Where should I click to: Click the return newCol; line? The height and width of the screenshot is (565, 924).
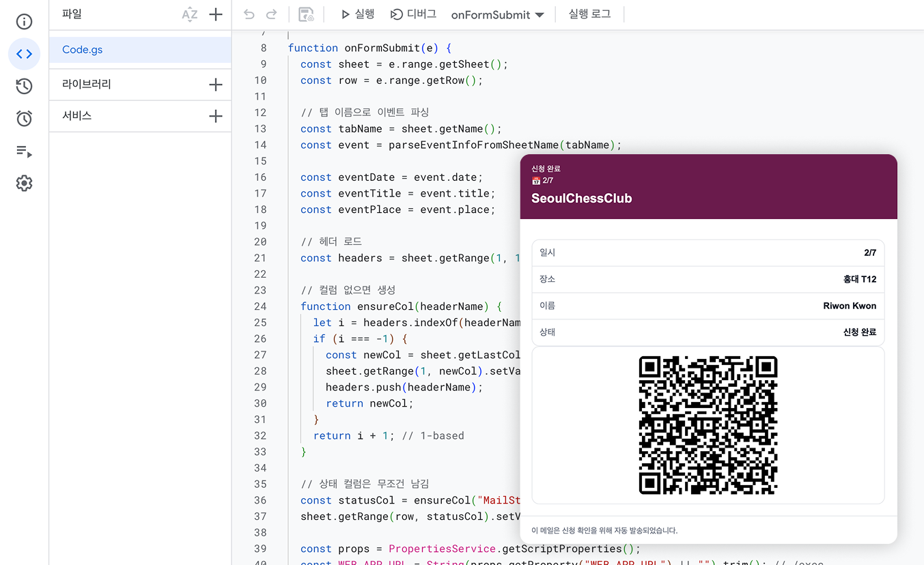pyautogui.click(x=369, y=403)
